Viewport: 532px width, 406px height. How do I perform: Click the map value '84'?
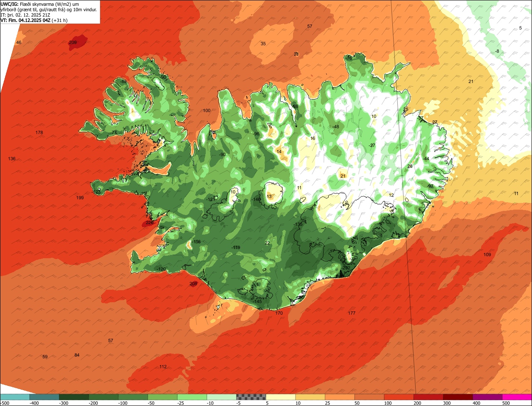pyautogui.click(x=77, y=355)
